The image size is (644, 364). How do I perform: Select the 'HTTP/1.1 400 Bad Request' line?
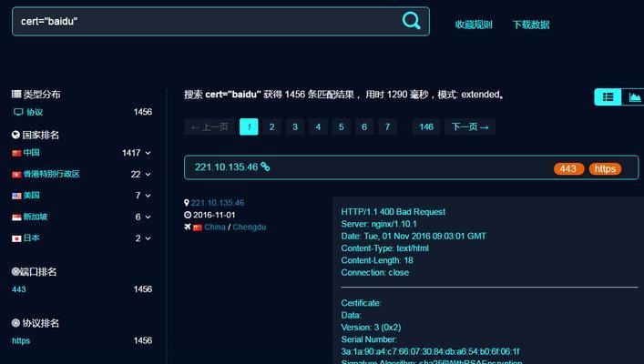click(394, 212)
